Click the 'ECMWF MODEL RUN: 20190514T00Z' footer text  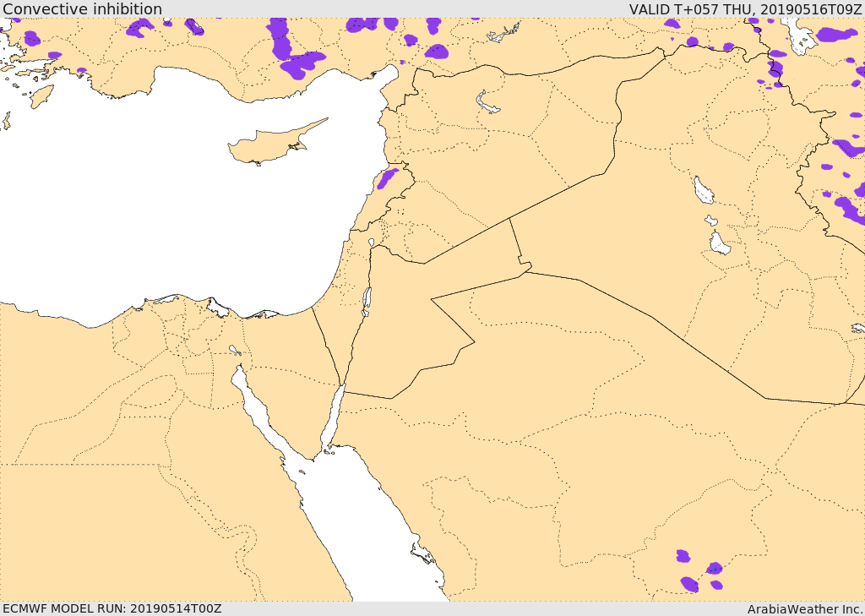pyautogui.click(x=112, y=609)
